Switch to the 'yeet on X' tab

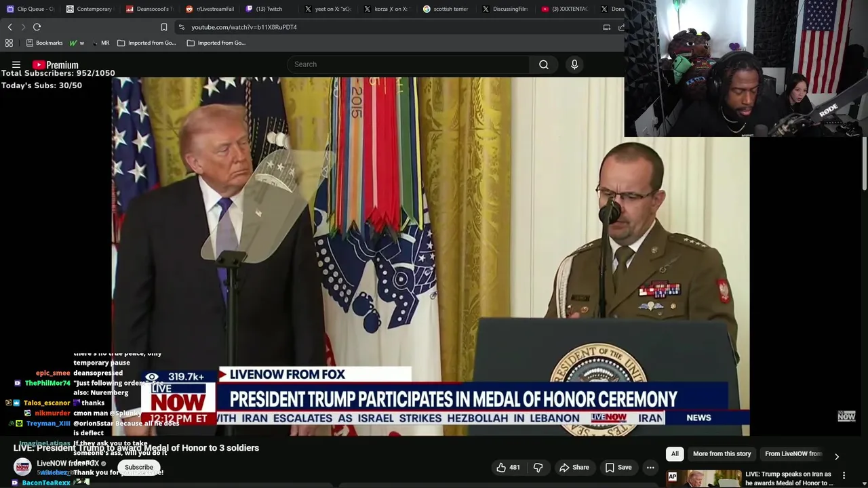click(329, 9)
